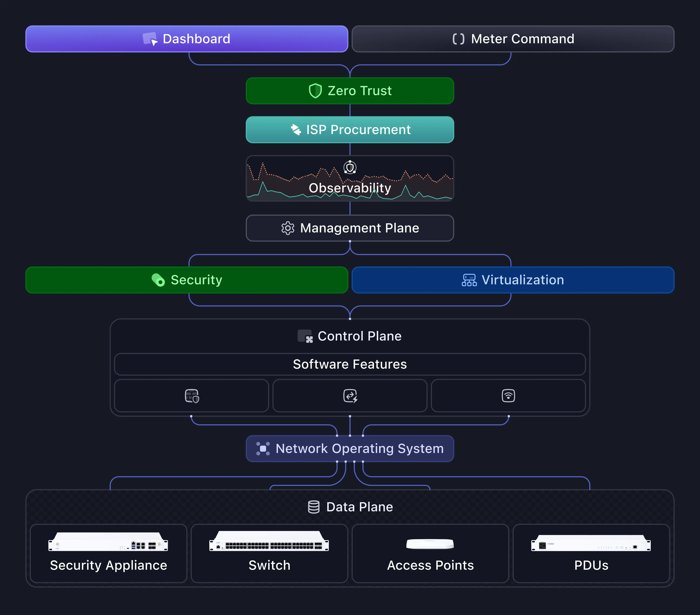This screenshot has width=700, height=615.
Task: Click the Control Plane puzzle icon
Action: (x=305, y=336)
